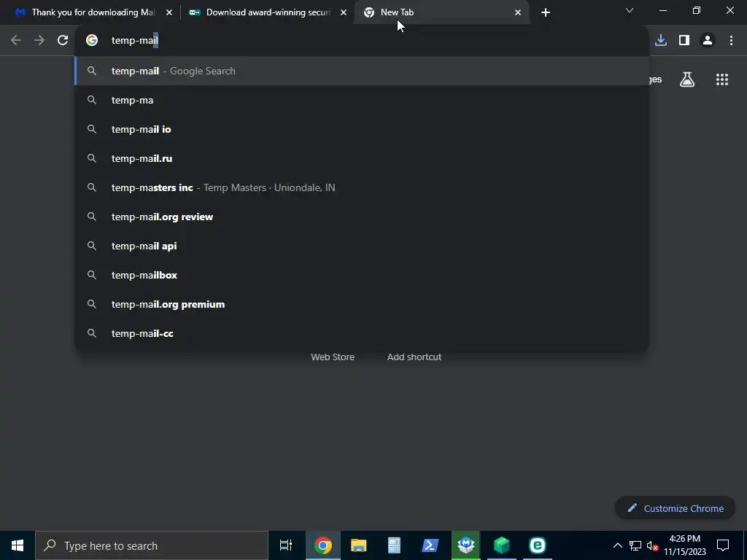
Task: Click the taskbar search box
Action: coord(152,545)
